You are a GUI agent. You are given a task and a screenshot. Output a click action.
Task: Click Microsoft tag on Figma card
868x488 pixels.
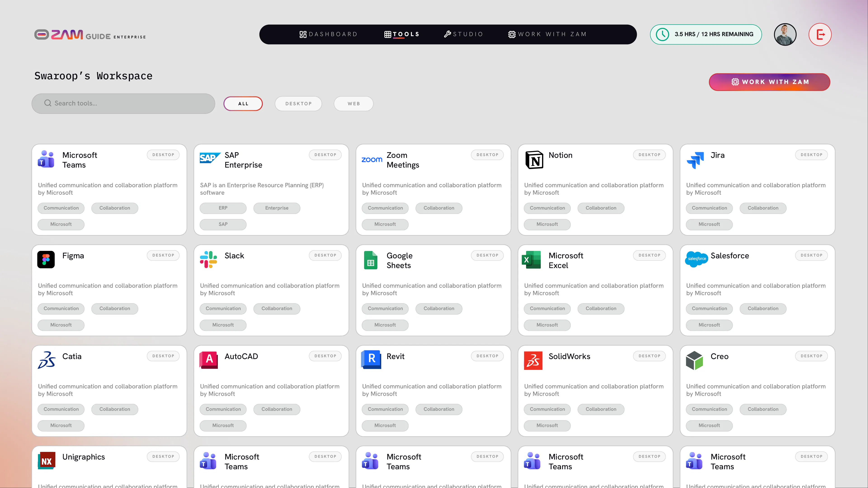pyautogui.click(x=61, y=325)
